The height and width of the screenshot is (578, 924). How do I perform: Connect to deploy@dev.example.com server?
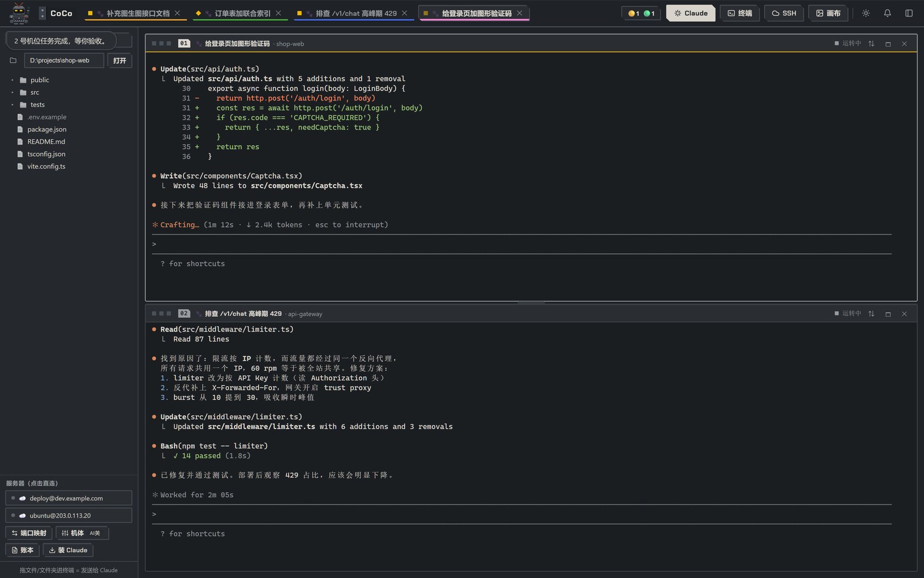click(69, 498)
